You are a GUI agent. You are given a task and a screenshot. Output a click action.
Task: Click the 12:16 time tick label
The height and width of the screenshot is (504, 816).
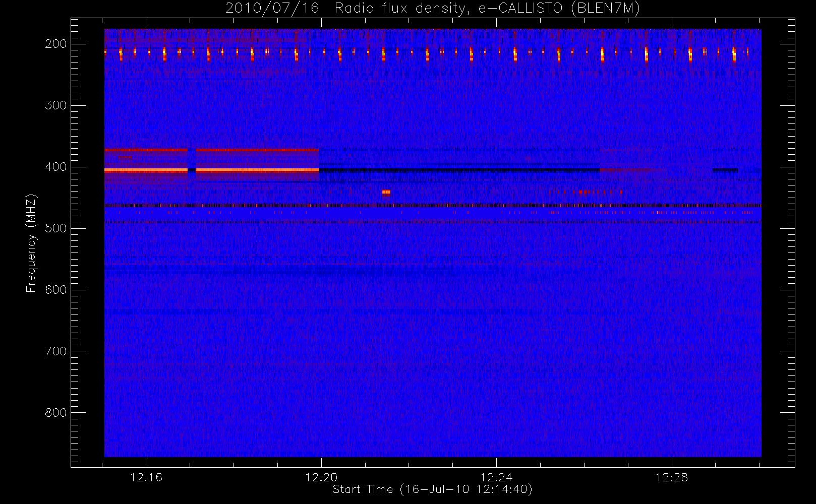tap(146, 477)
